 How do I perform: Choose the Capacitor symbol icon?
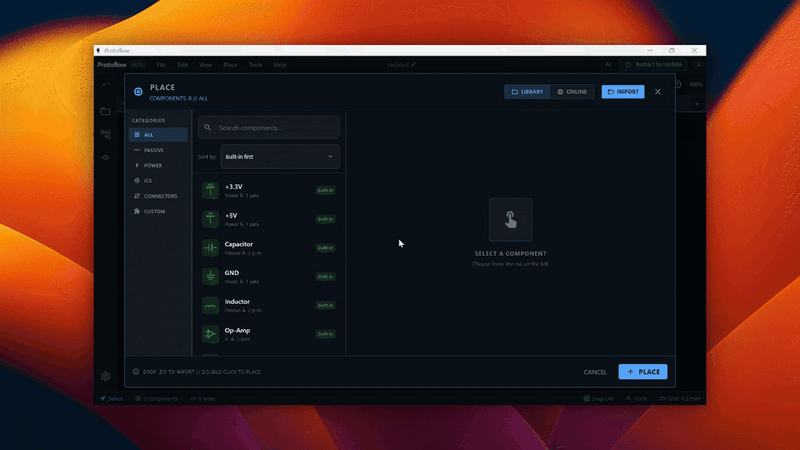210,248
